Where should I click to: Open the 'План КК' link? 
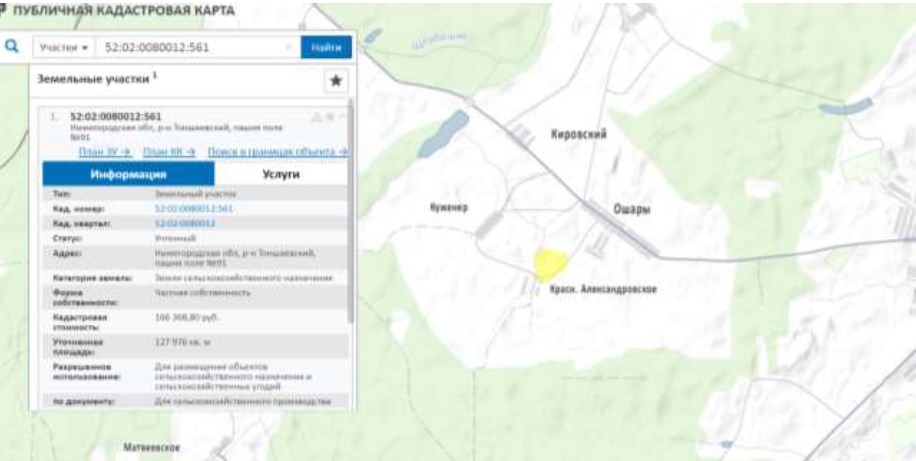click(168, 152)
